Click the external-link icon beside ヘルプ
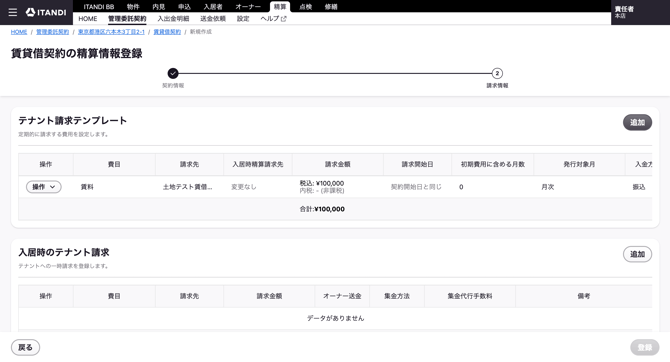Image resolution: width=670 pixels, height=362 pixels. pyautogui.click(x=283, y=19)
